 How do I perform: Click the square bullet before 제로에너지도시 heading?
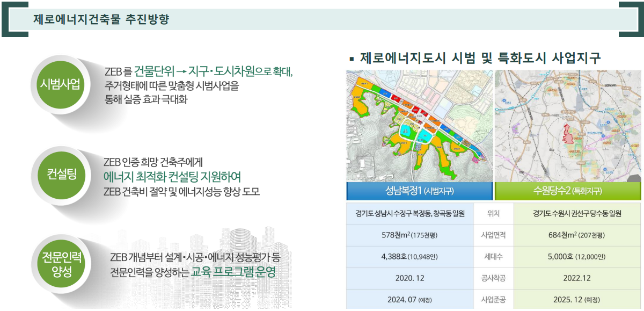point(352,58)
